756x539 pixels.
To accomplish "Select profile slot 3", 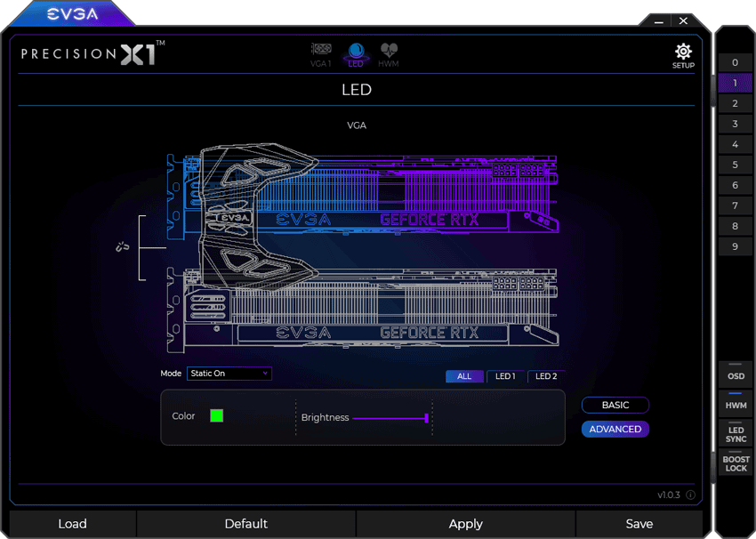I will point(735,124).
